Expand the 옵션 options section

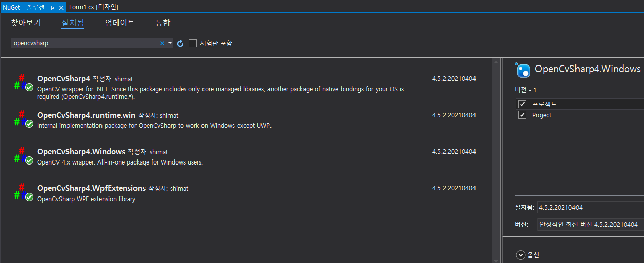[x=520, y=255]
